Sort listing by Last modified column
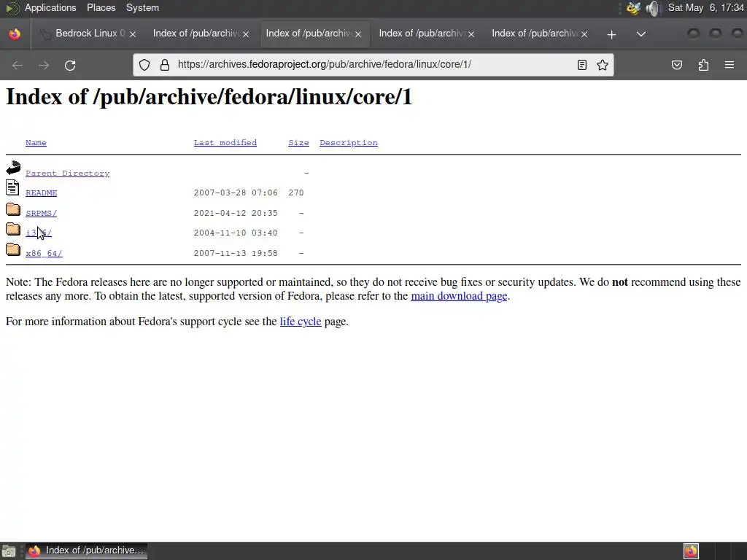Screen dimensions: 747x560 coord(225,143)
